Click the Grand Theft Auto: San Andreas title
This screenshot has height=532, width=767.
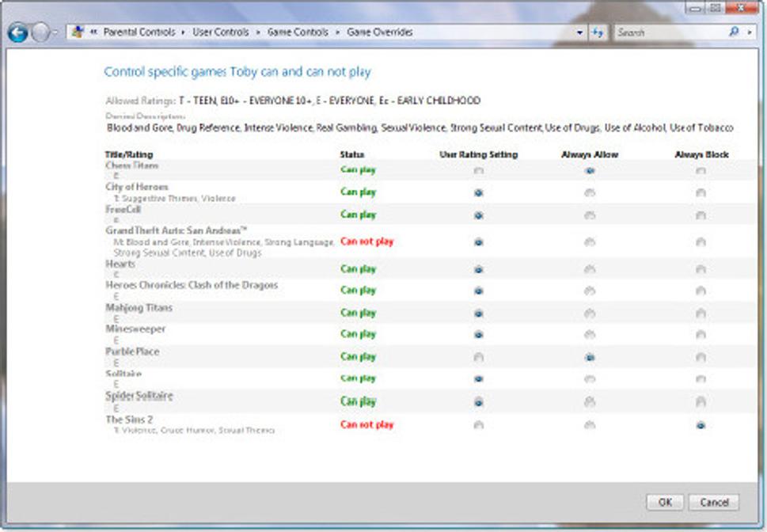176,230
